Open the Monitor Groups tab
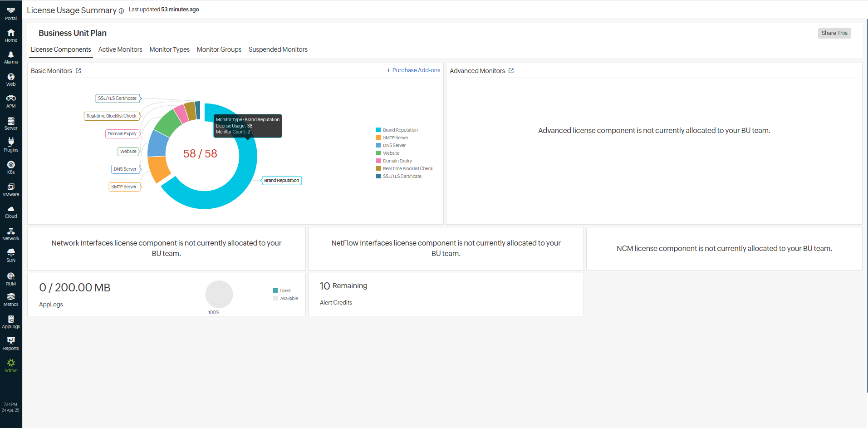This screenshot has width=868, height=428. [219, 49]
